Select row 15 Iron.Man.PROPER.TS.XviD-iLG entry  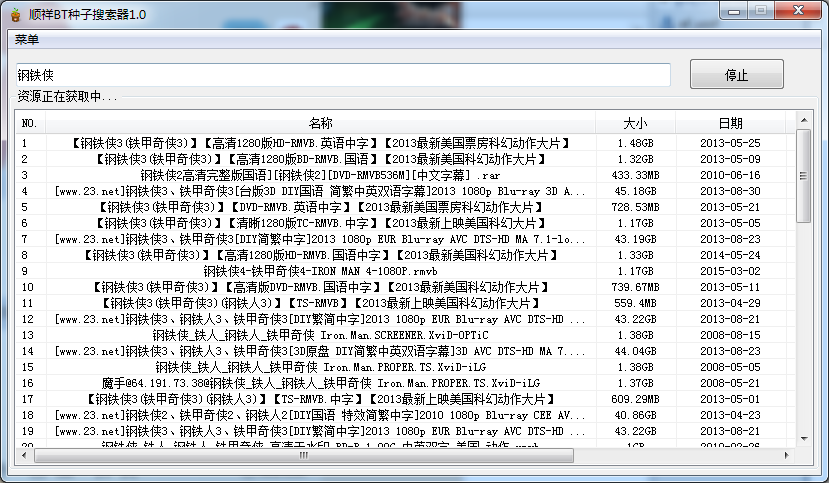tap(406, 367)
